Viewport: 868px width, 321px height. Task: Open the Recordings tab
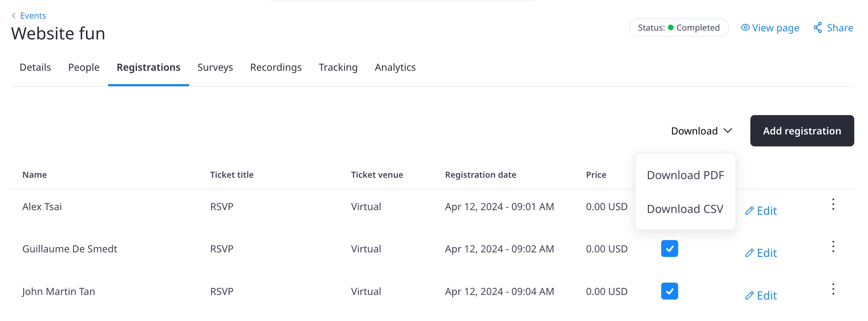275,67
